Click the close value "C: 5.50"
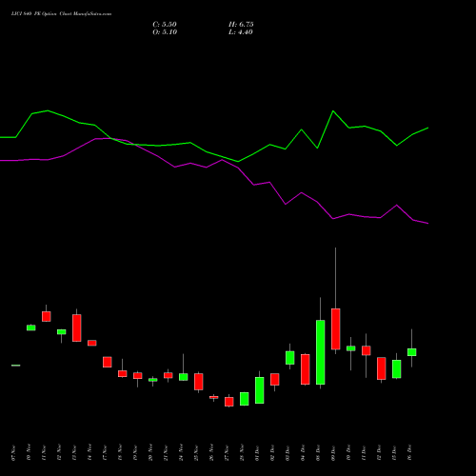 165,25
